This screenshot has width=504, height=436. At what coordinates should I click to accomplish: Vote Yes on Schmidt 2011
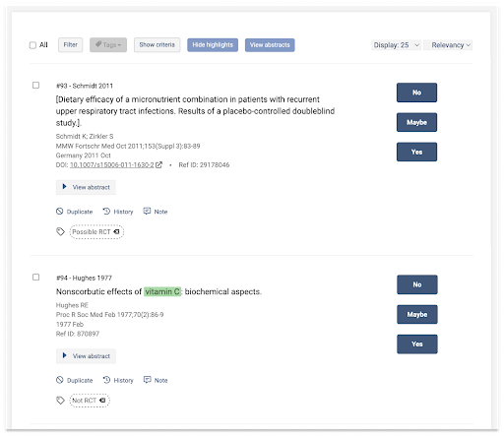(416, 152)
